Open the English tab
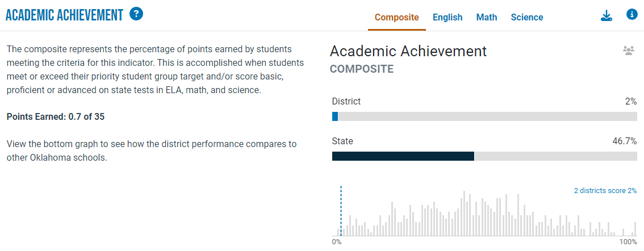Image resolution: width=644 pixels, height=251 pixels. pyautogui.click(x=448, y=17)
